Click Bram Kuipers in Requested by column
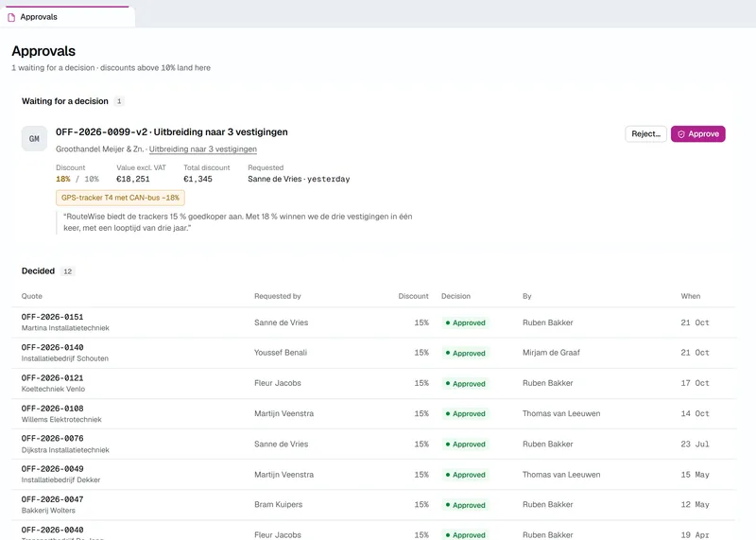The image size is (756, 540). 278,504
